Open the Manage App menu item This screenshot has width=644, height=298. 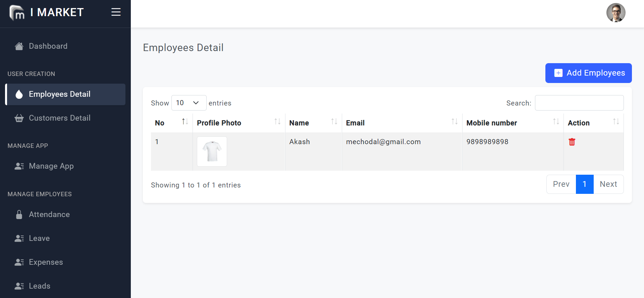(51, 166)
